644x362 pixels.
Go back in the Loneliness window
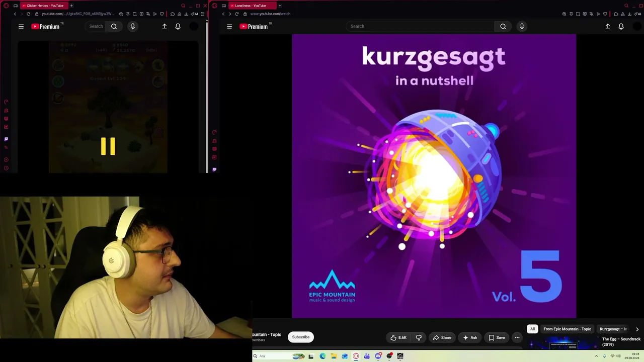coord(223,14)
